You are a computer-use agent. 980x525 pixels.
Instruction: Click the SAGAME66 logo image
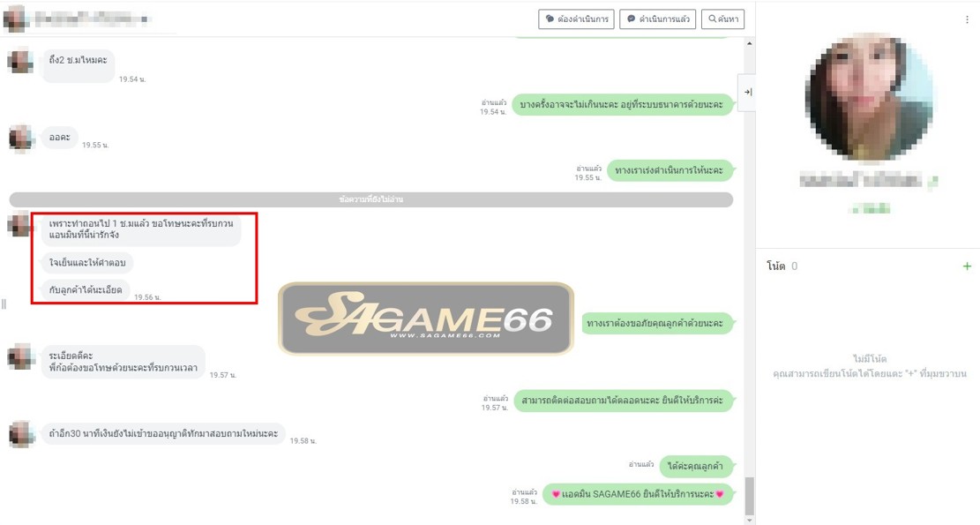[426, 319]
